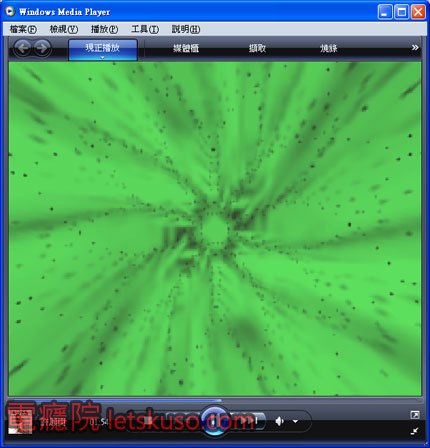
Task: Click the album art thumbnail
Action: tap(20, 423)
